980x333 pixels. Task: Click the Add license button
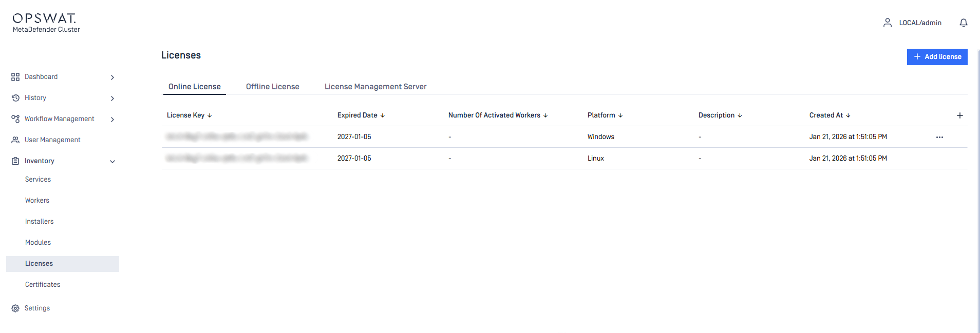[x=937, y=57]
